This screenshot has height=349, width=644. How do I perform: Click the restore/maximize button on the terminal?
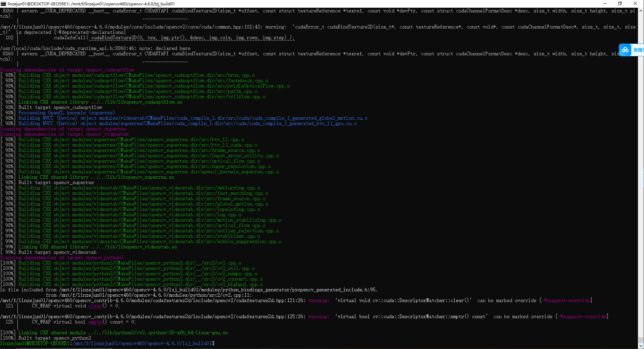click(620, 4)
